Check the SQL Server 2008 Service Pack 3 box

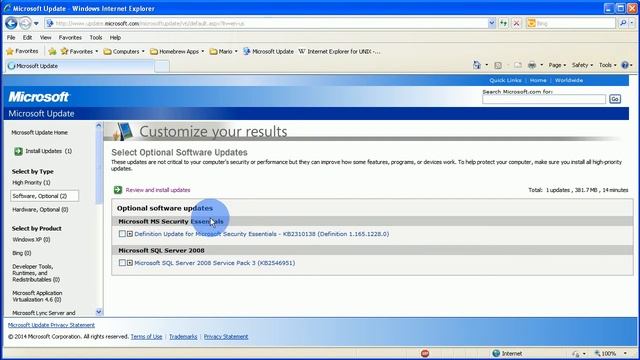[122, 263]
